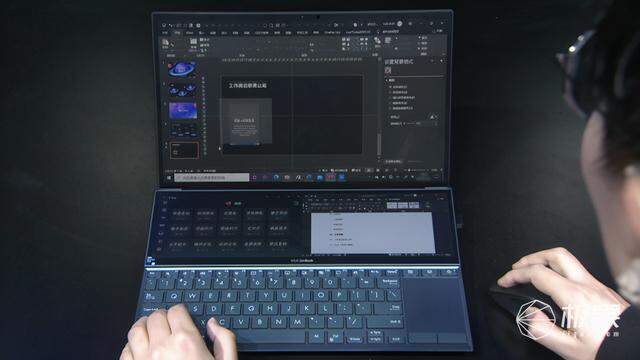Click the Fill icon in Format Background pane
Viewport: 640px width, 360px height.
[x=388, y=70]
